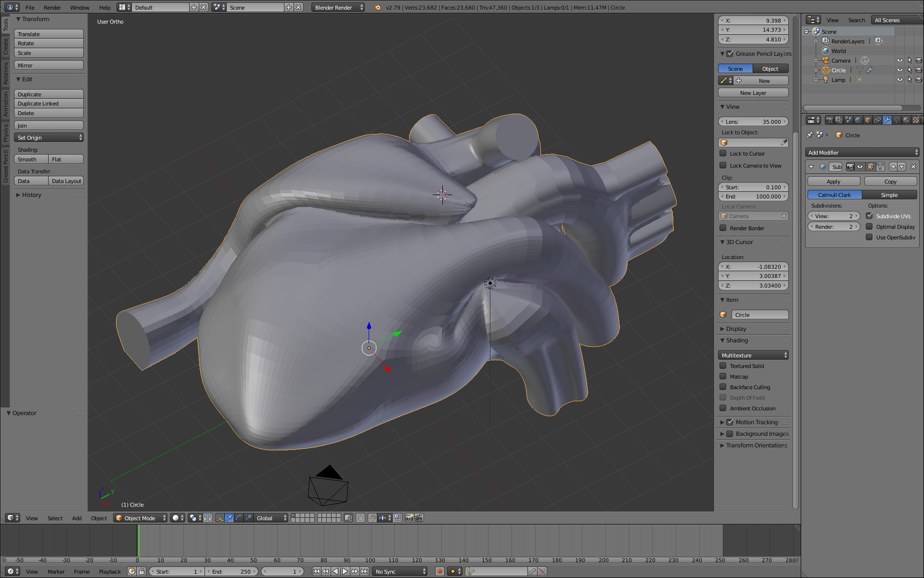Image resolution: width=924 pixels, height=578 pixels.
Task: Toggle snap during transform magnet icon
Action: [372, 518]
